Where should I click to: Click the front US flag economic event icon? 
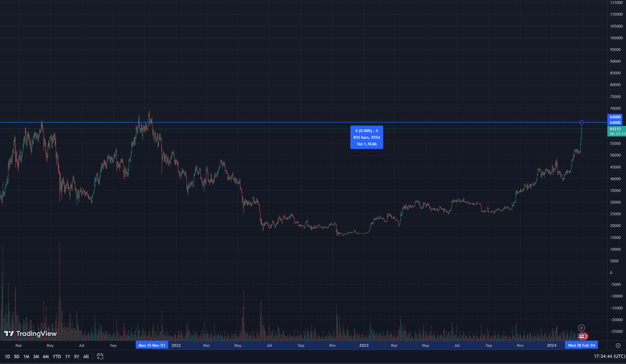[581, 336]
